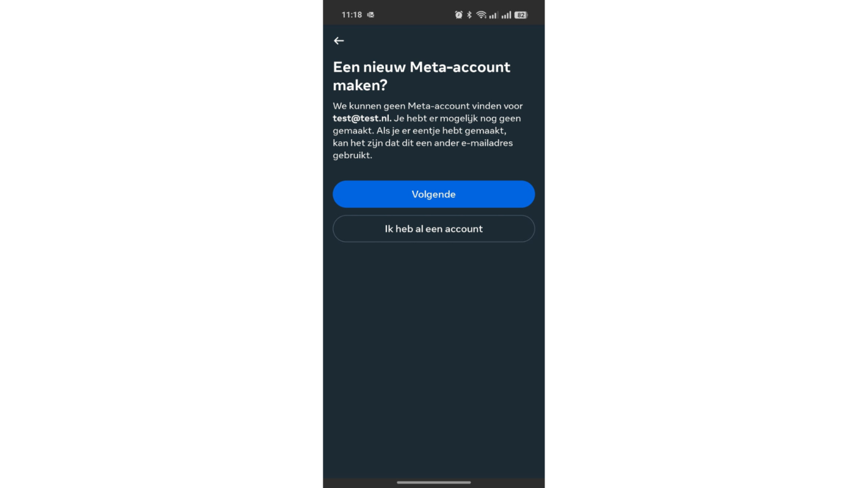Tap the 11:18 clock in status bar

351,15
